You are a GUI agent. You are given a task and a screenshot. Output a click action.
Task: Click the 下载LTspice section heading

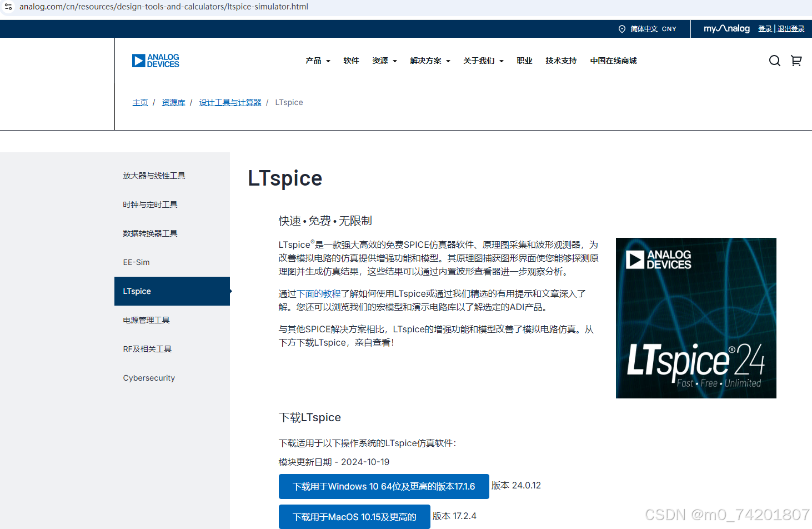[x=310, y=417]
